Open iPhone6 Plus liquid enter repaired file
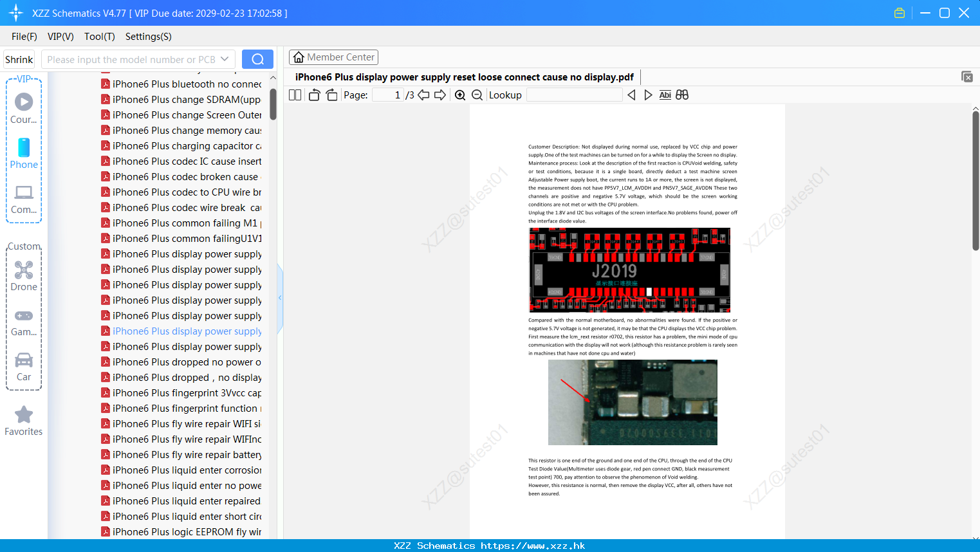 point(181,501)
